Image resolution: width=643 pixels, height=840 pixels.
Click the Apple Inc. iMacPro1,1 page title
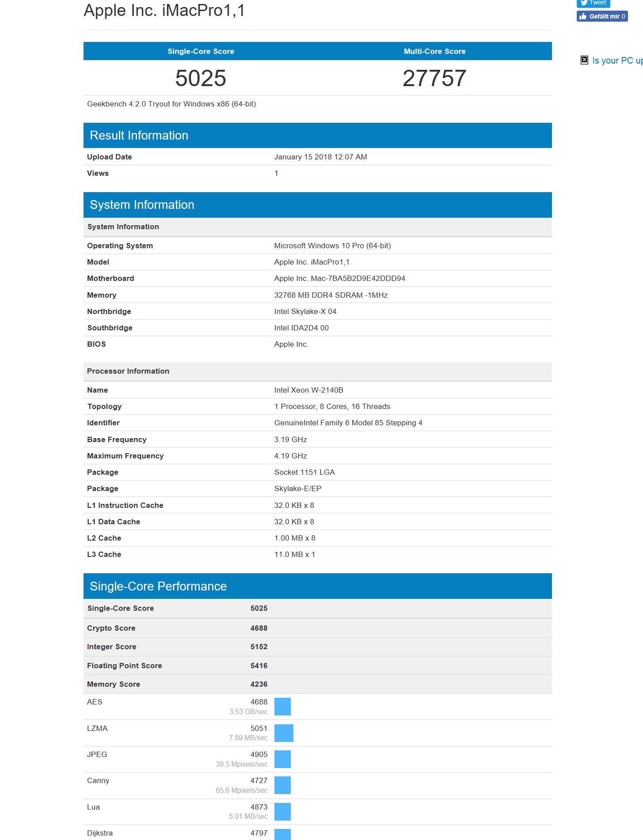tap(164, 11)
